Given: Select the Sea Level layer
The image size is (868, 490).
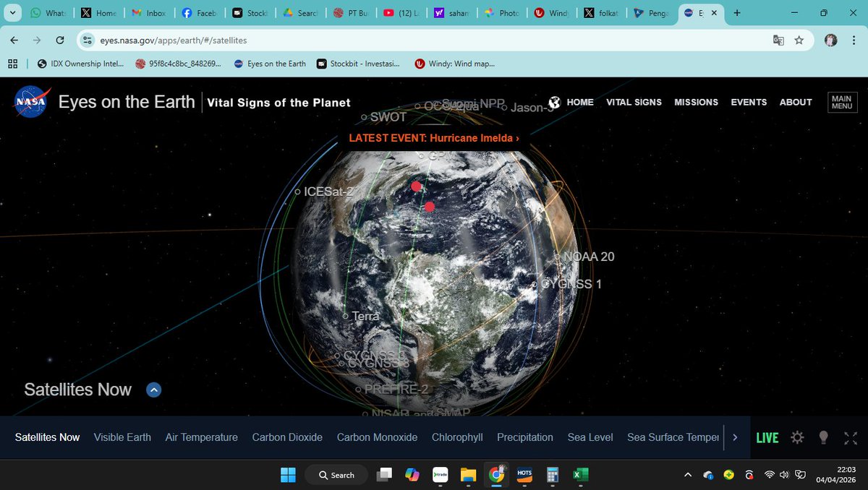Looking at the screenshot, I should 590,437.
